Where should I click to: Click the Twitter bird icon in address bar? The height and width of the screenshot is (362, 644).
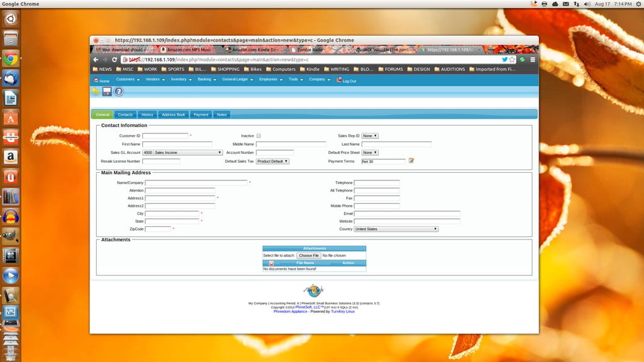coord(504,60)
